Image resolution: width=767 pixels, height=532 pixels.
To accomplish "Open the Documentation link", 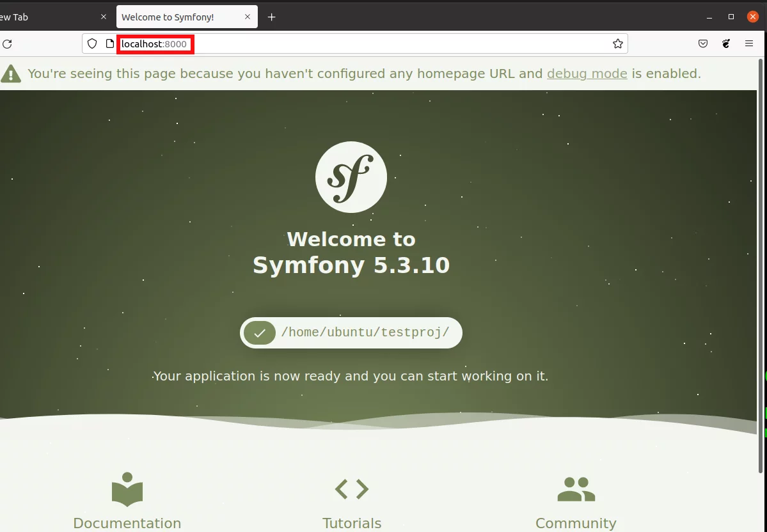I will (127, 523).
